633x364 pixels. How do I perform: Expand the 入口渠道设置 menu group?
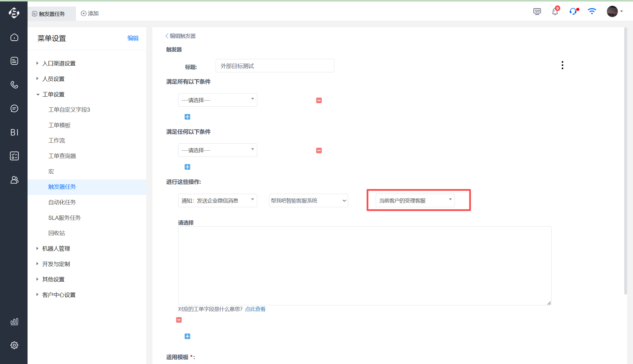(59, 63)
